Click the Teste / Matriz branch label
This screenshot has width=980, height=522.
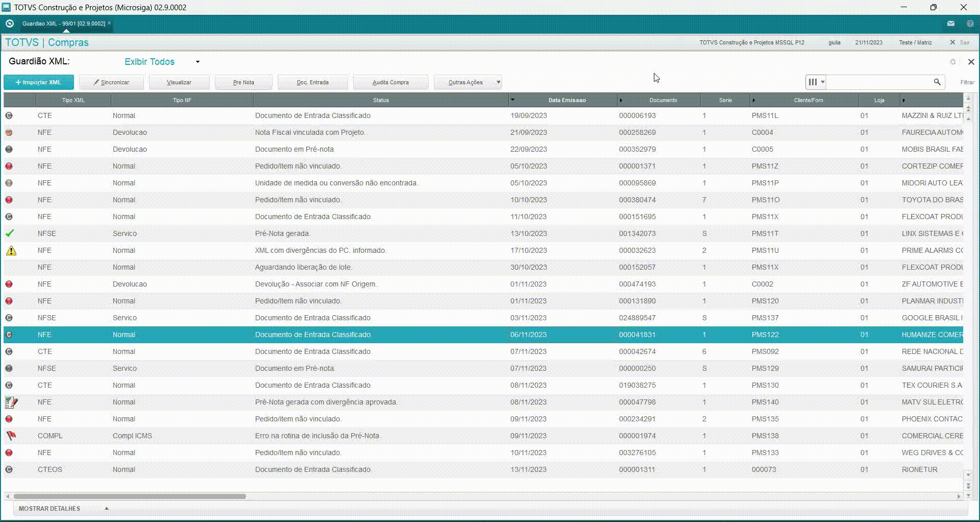(915, 42)
